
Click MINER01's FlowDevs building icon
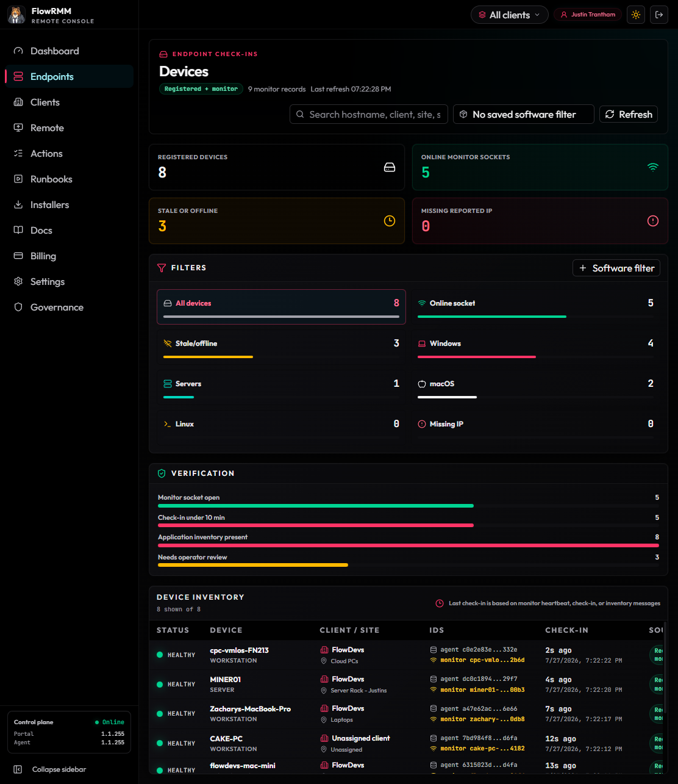tap(324, 679)
